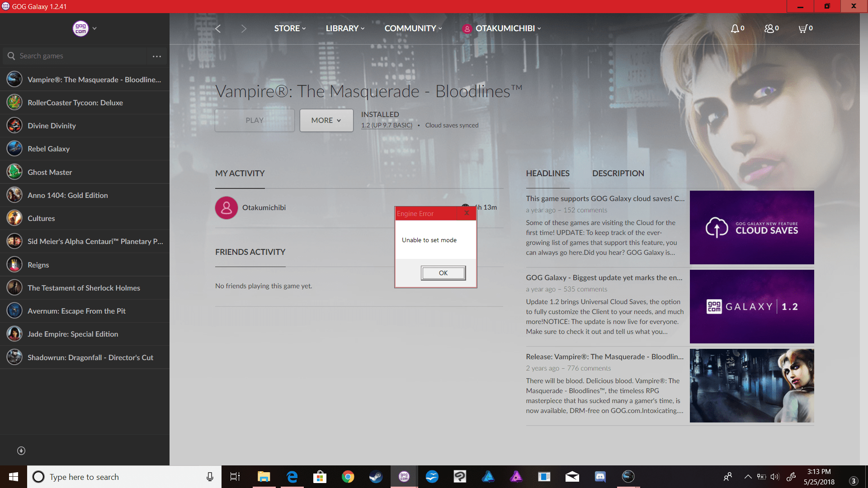Toggle back navigation arrow button
Viewport: 868px width, 488px height.
pyautogui.click(x=218, y=28)
